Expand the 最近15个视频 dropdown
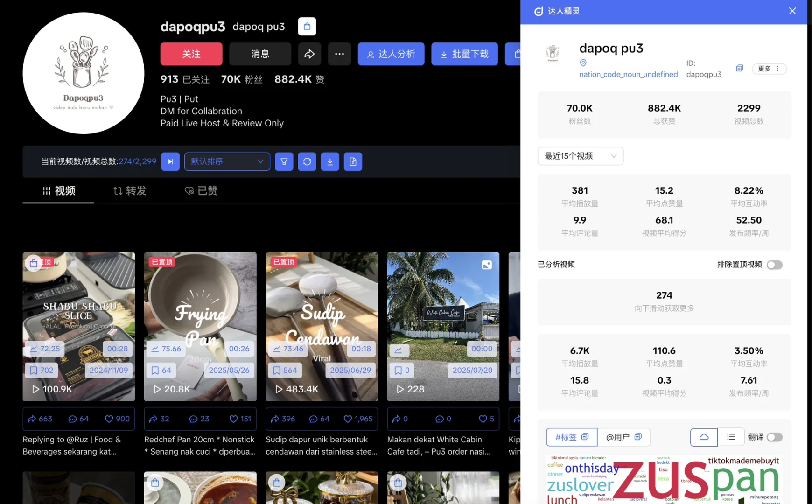 click(x=580, y=156)
